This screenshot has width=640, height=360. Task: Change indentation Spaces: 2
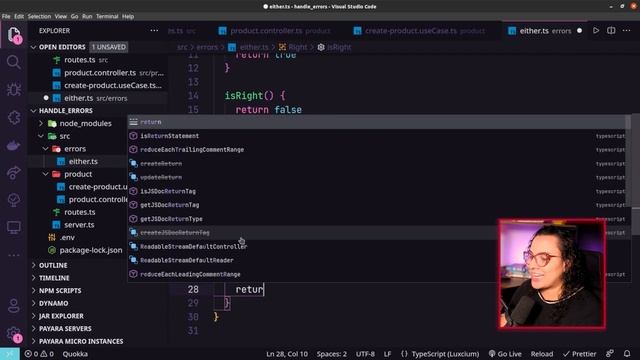tap(331, 354)
